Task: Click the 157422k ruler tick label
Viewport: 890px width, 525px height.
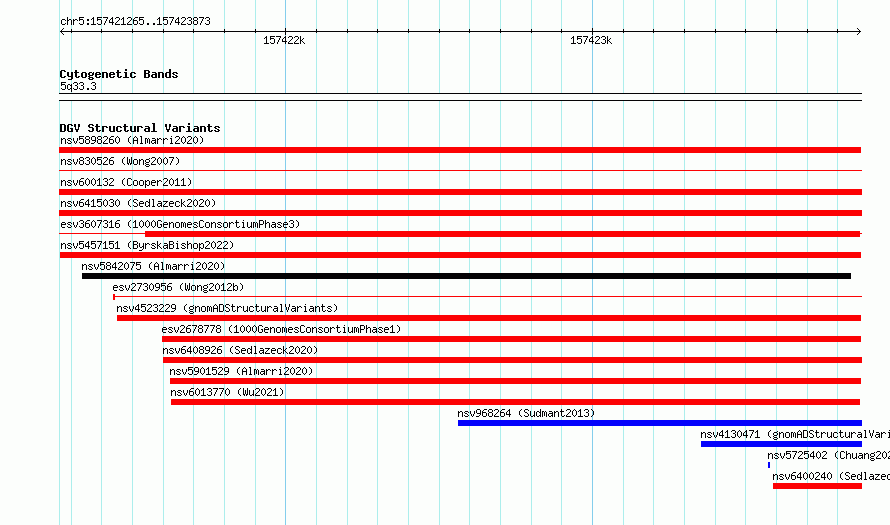Action: [284, 40]
